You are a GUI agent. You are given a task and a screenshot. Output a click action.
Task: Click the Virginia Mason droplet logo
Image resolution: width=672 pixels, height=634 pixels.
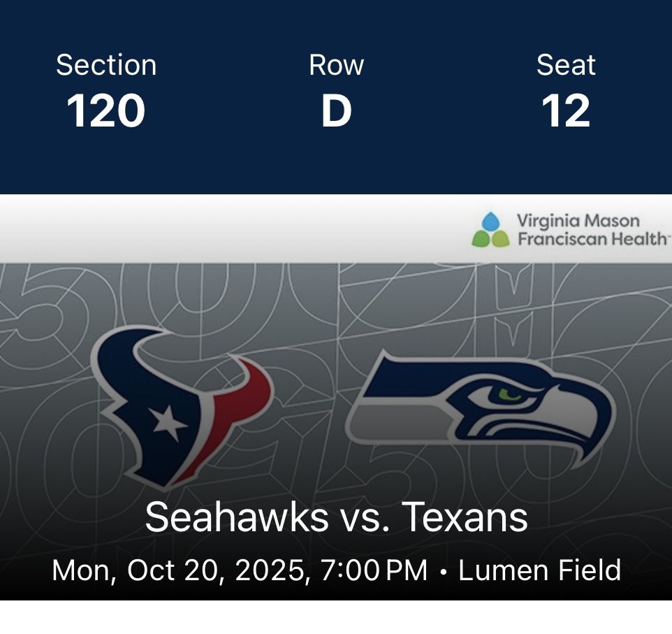(x=491, y=230)
